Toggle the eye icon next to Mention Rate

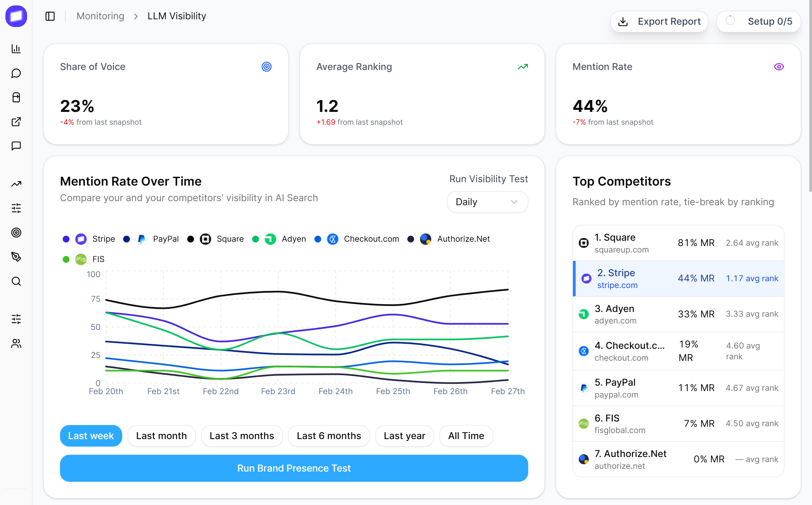pos(779,67)
